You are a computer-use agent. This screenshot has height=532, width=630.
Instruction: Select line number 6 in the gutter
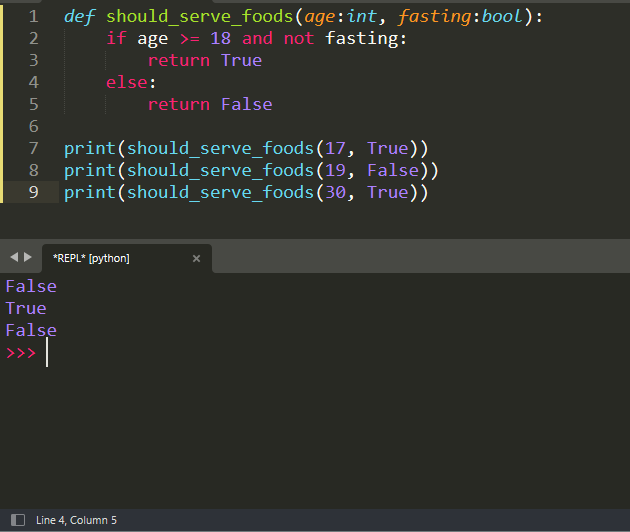click(x=34, y=126)
